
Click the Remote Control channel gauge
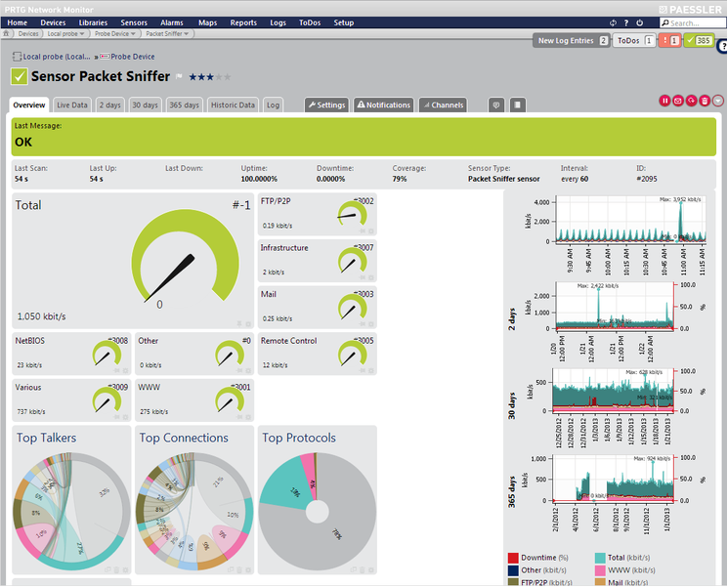[353, 354]
